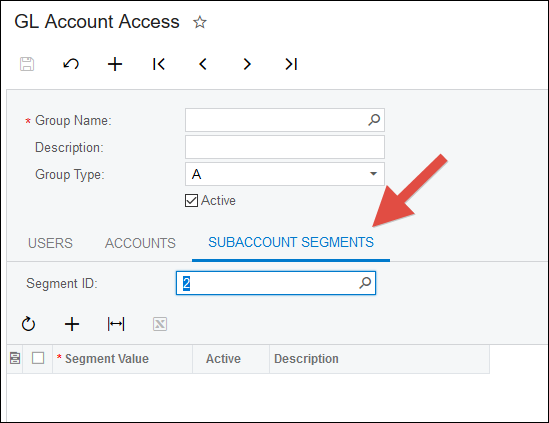The image size is (549, 423).
Task: Switch to the ACCOUNTS tab
Action: coord(140,243)
